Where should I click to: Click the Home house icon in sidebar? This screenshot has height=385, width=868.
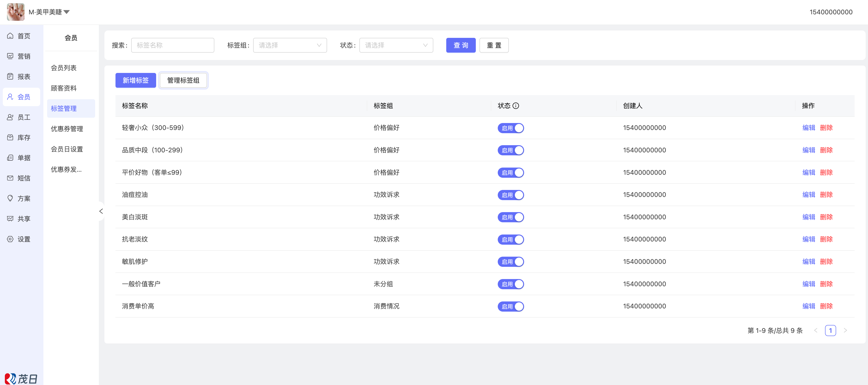[10, 36]
